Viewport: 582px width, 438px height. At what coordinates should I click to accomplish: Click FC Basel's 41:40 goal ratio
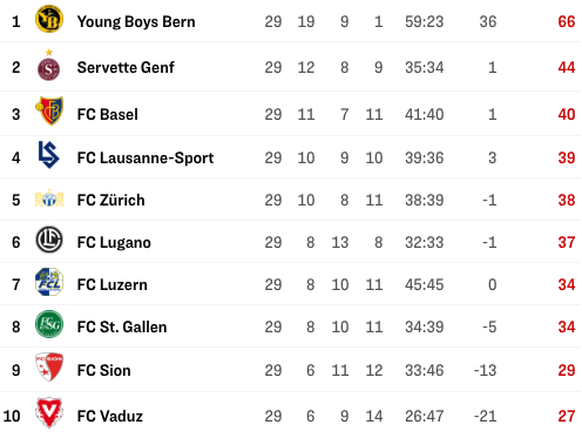click(x=424, y=114)
